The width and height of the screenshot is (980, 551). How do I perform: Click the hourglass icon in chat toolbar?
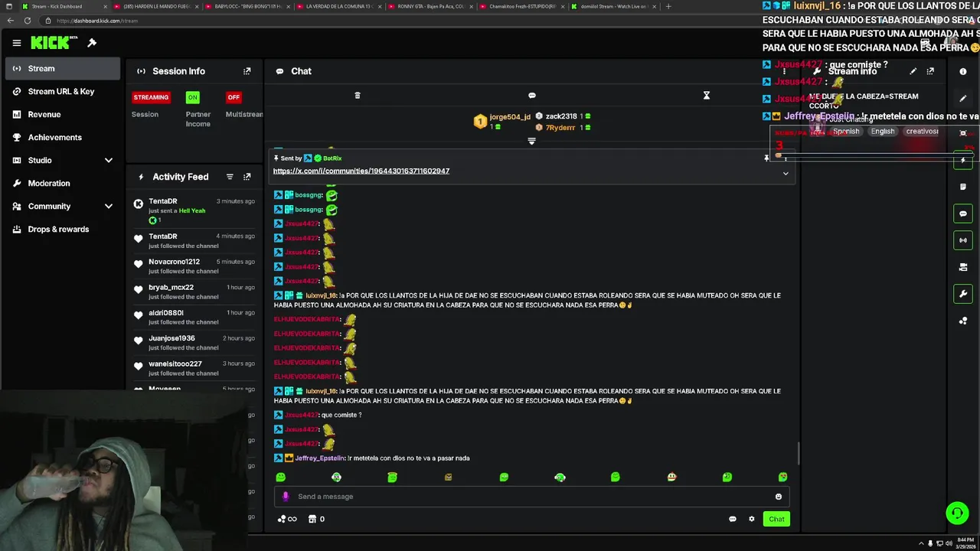coord(707,96)
